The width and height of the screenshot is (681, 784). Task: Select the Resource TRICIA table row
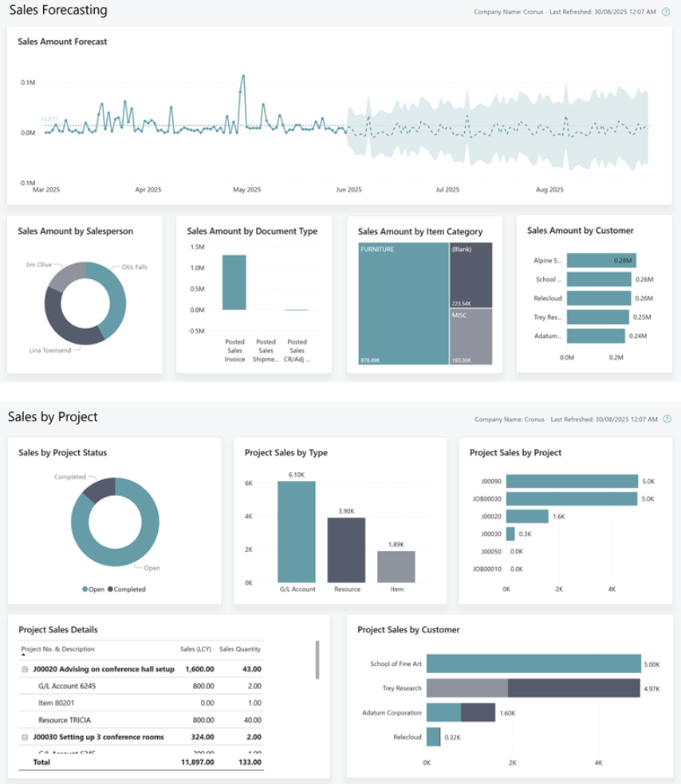pos(64,720)
